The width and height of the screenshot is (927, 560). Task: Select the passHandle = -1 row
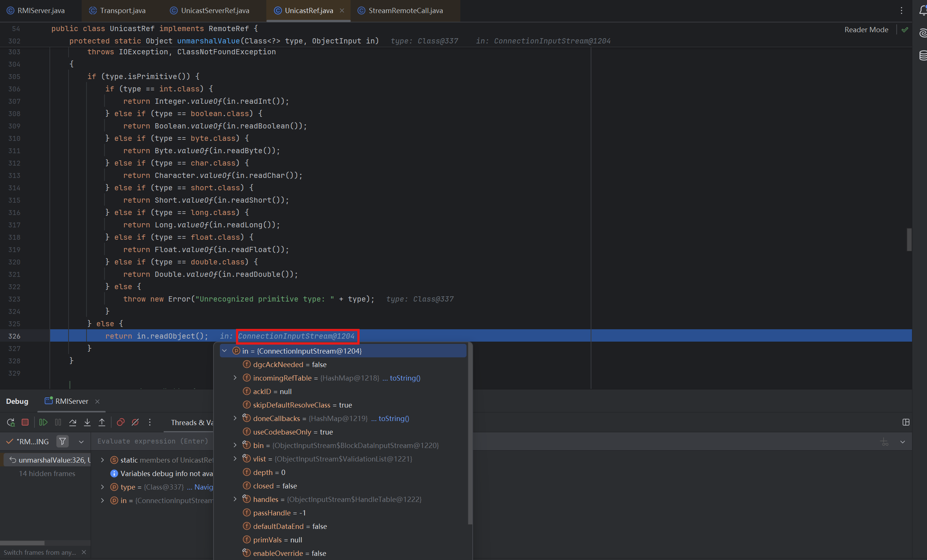pyautogui.click(x=343, y=513)
